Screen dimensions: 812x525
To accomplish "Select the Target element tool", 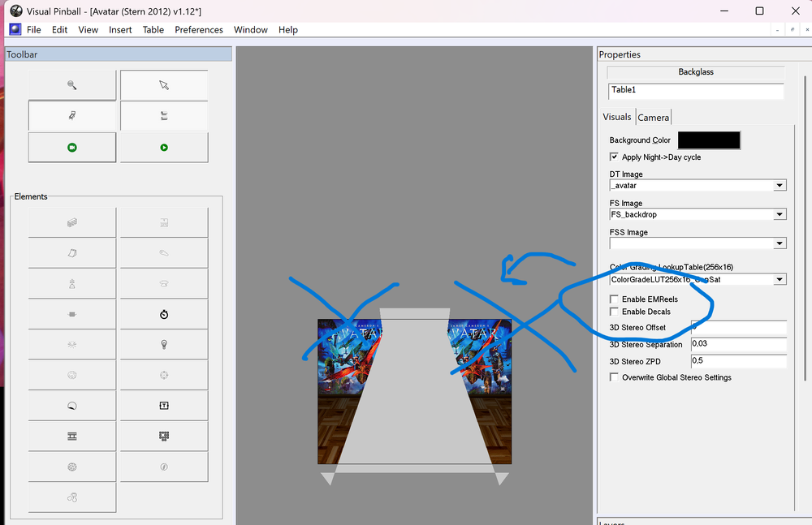I will coord(164,376).
